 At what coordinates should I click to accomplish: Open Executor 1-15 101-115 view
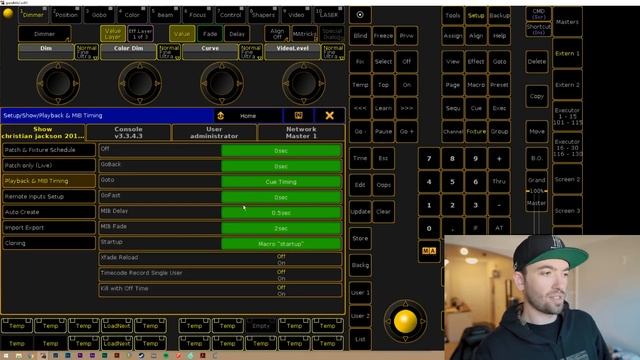point(567,116)
